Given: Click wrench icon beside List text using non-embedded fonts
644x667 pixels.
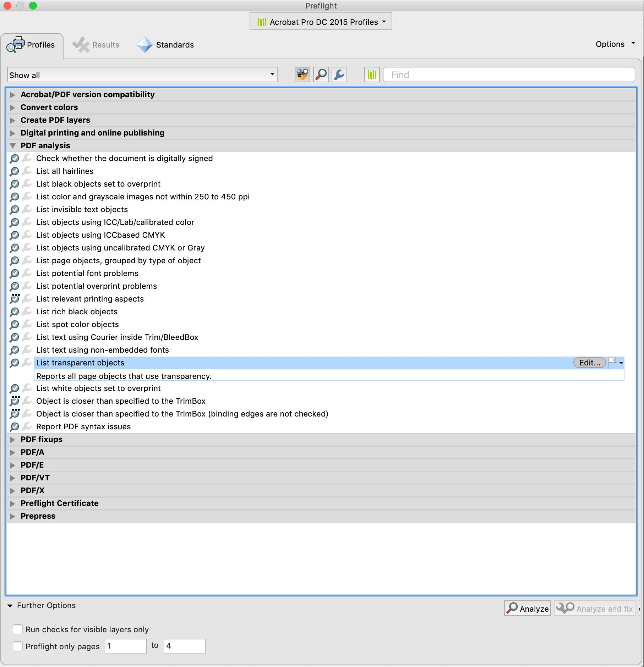Looking at the screenshot, I should (x=27, y=350).
